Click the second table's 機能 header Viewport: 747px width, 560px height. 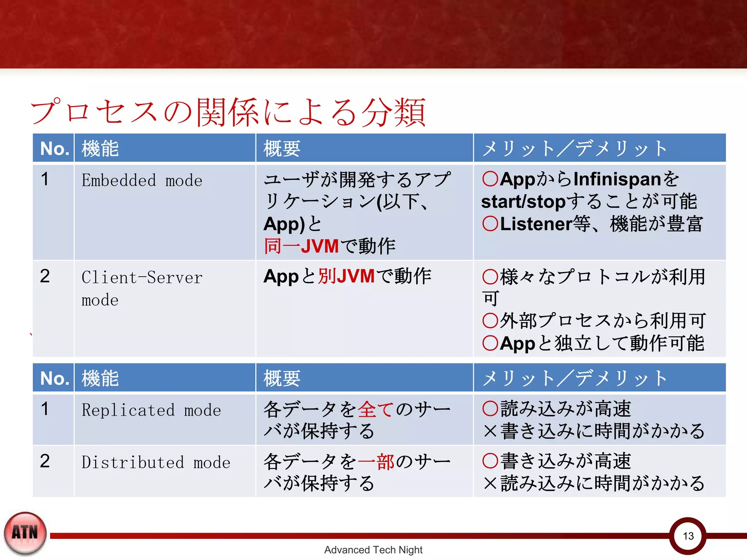pos(165,377)
